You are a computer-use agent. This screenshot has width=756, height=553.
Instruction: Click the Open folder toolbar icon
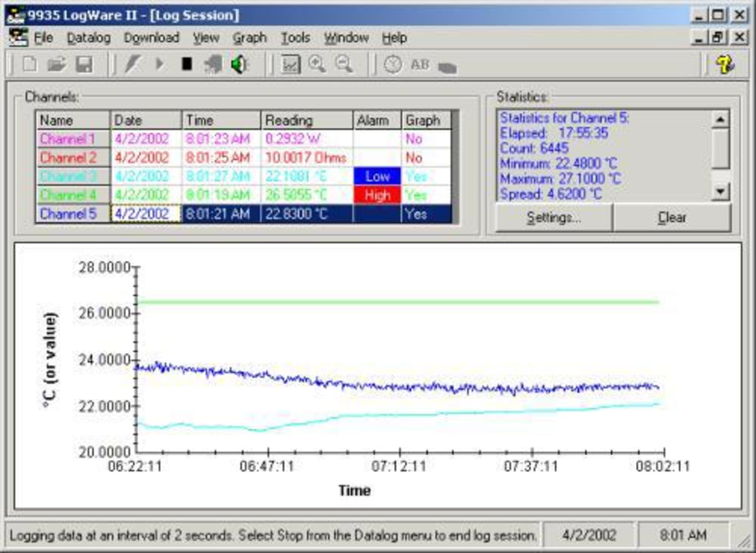pos(57,64)
